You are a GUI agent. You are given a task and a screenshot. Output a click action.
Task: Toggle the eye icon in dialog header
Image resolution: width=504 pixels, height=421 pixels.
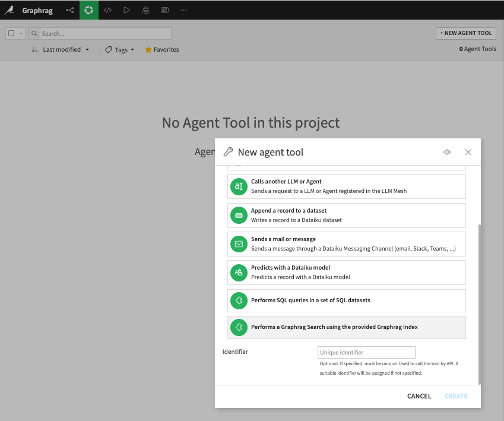coord(447,152)
